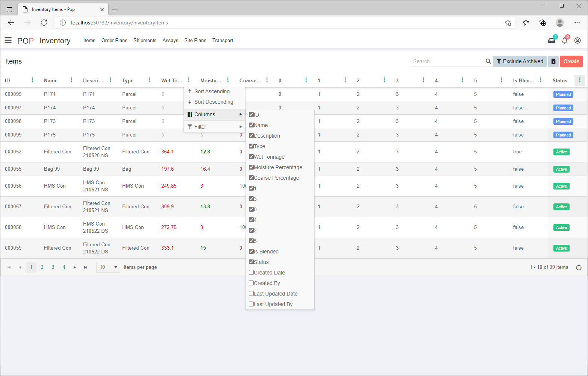Open the hamburger navigation menu
The image size is (588, 376).
pos(8,41)
